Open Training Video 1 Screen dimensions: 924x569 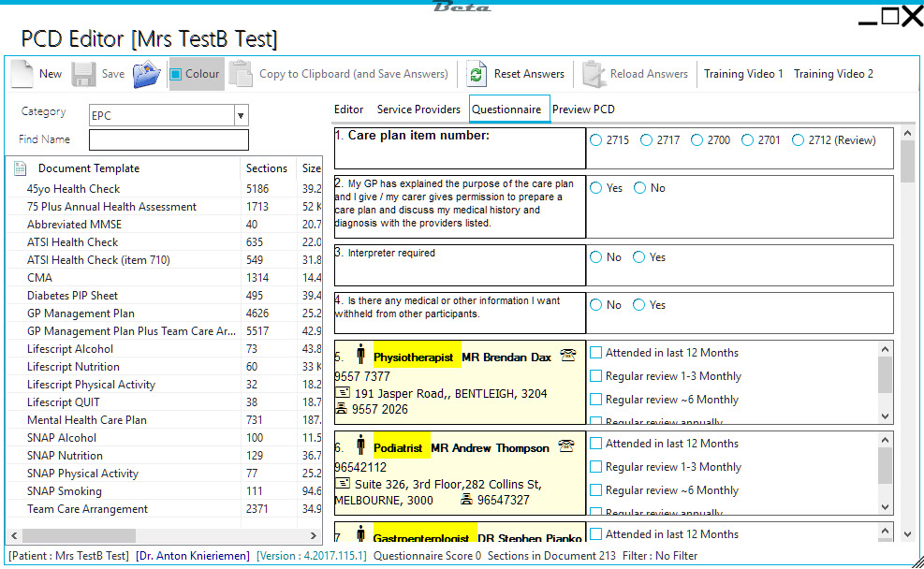(x=743, y=74)
